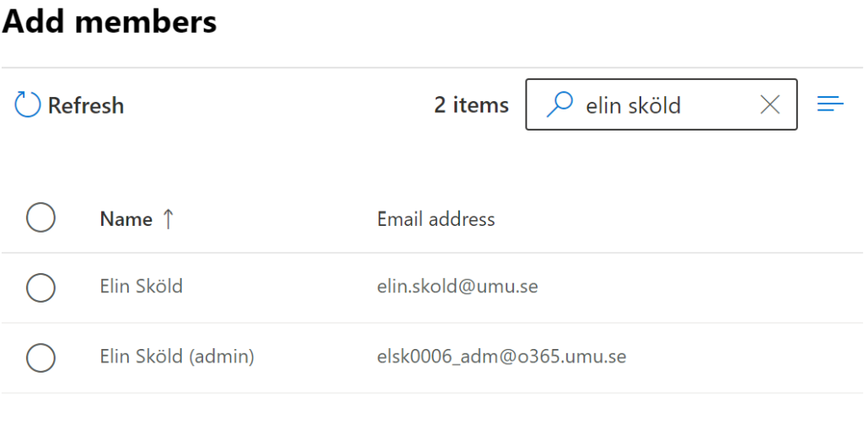Select the checkbox for Elin Sköld (admin)
Viewport: 868px width, 424px height.
[41, 357]
